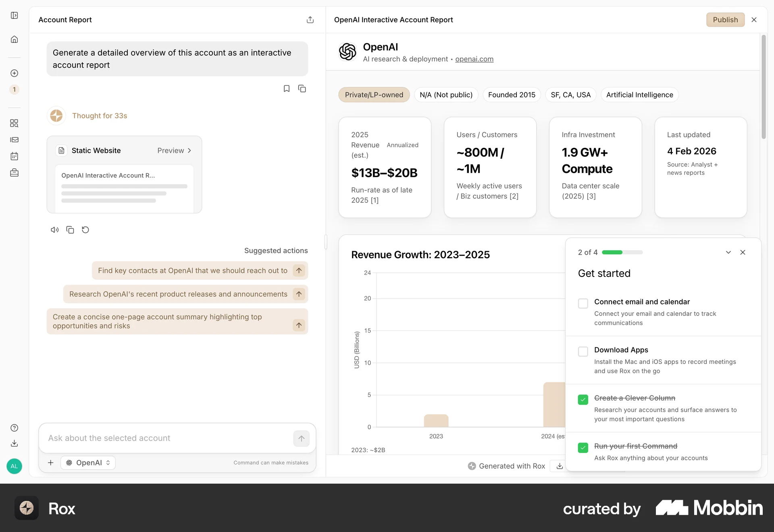The width and height of the screenshot is (774, 532).
Task: Check the Download Apps onboarding item
Action: coord(583,351)
